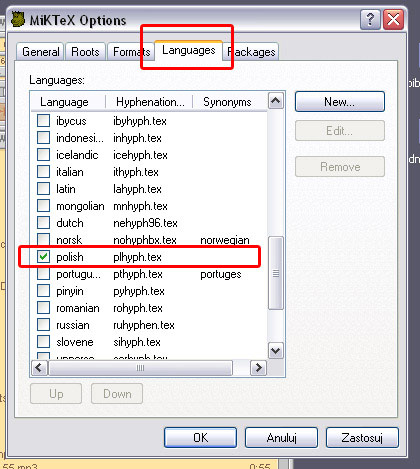Image resolution: width=420 pixels, height=469 pixels.
Task: Click the Language column header
Action: coord(68,102)
